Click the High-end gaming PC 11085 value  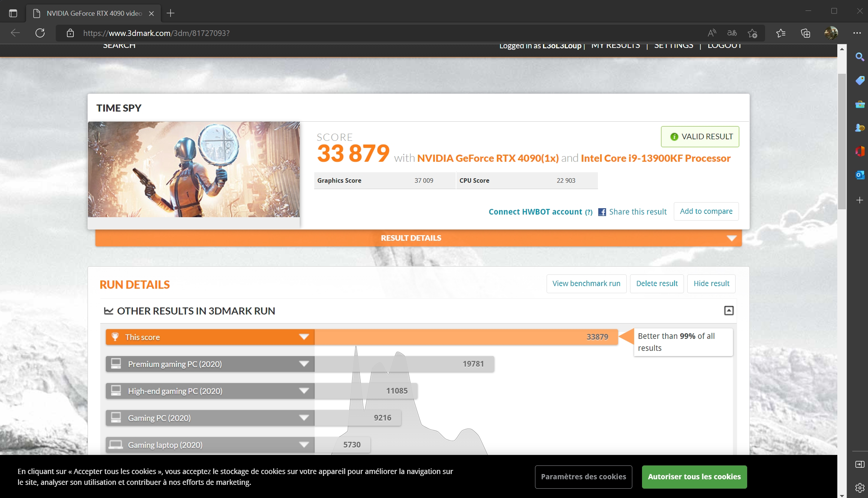[x=397, y=391]
